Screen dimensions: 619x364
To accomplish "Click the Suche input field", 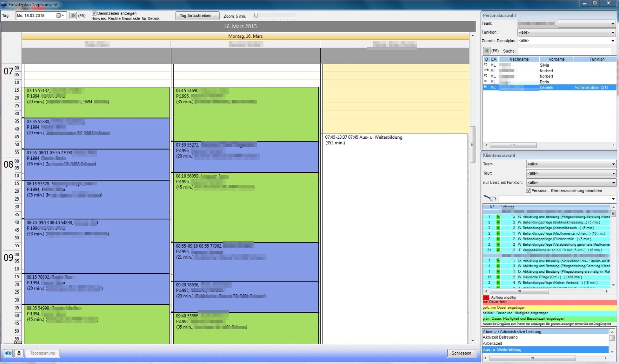I will pyautogui.click(x=564, y=51).
